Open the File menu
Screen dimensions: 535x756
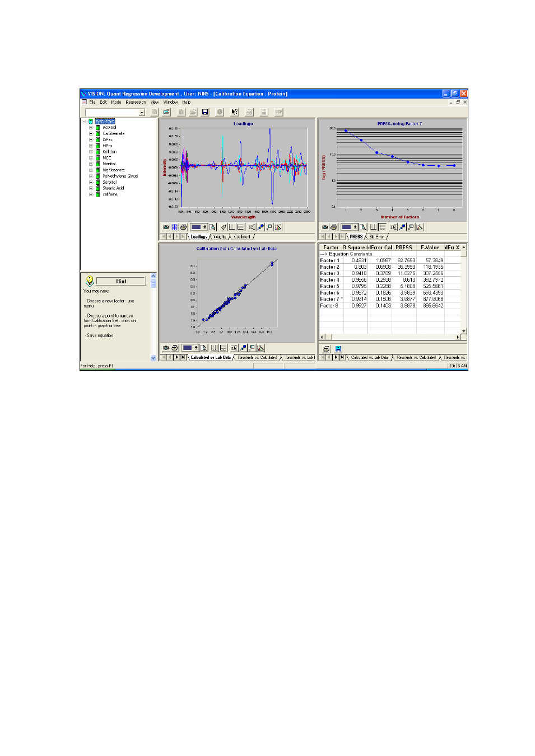pyautogui.click(x=92, y=102)
